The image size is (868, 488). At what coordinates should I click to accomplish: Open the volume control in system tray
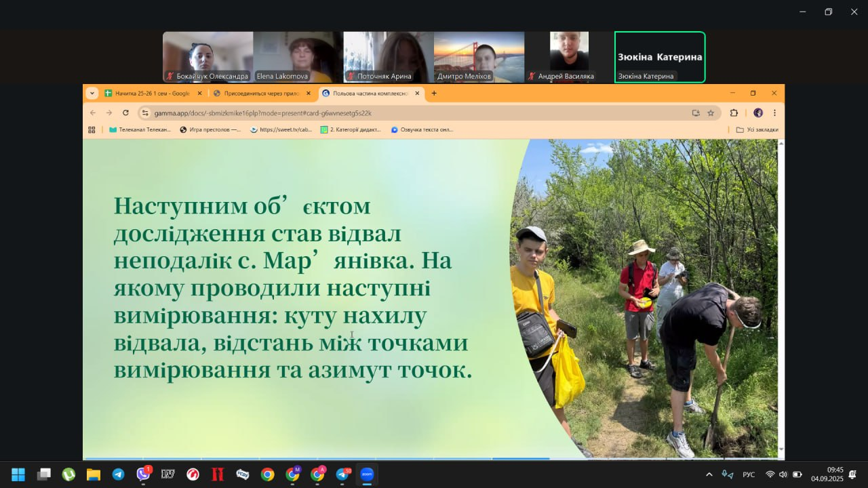(783, 474)
